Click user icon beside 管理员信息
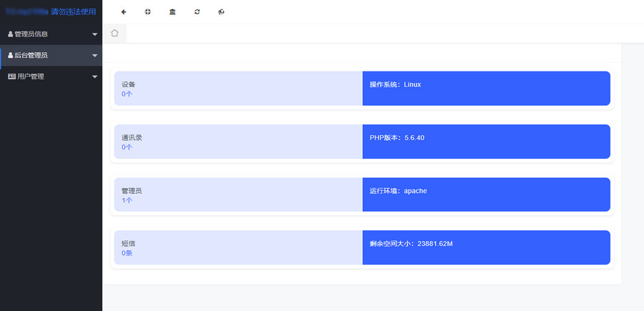 coord(10,34)
